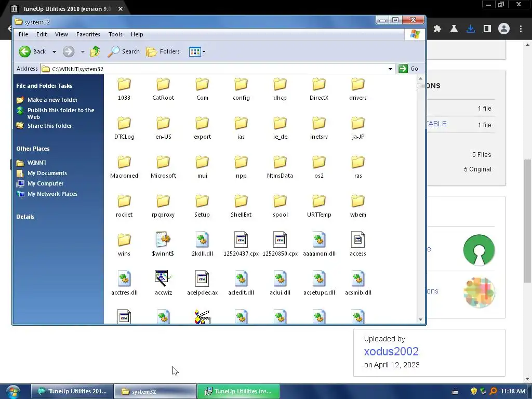Select the drivers folder
Screen dimensions: 532x399
point(358,89)
